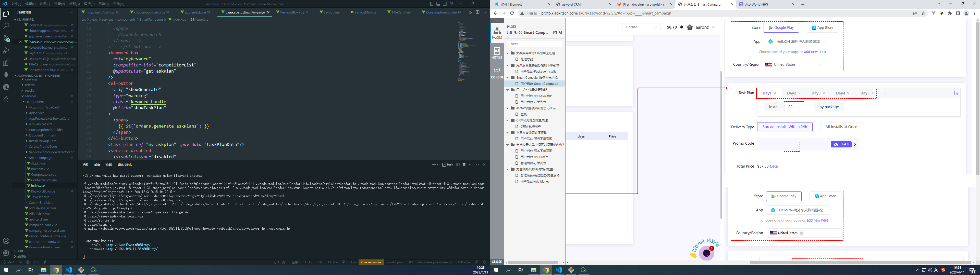The image size is (980, 275).
Task: Open the Search view in activity bar
Action: point(6,26)
